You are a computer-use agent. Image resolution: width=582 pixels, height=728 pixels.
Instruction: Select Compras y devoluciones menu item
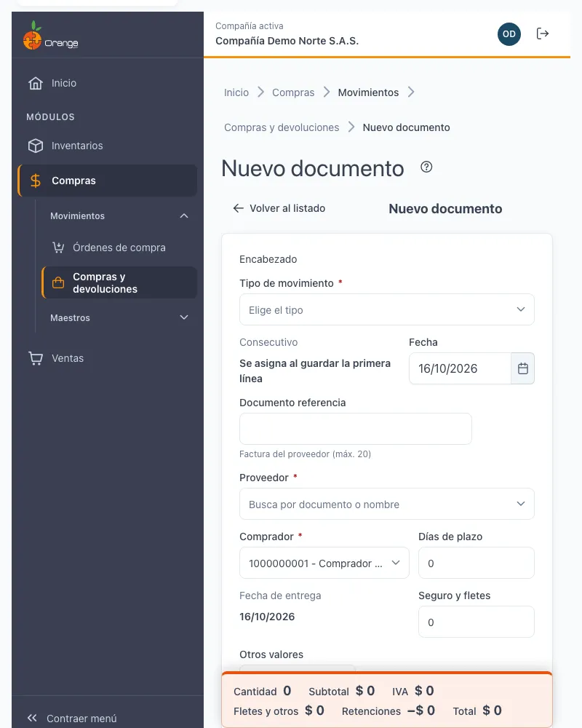coord(119,282)
